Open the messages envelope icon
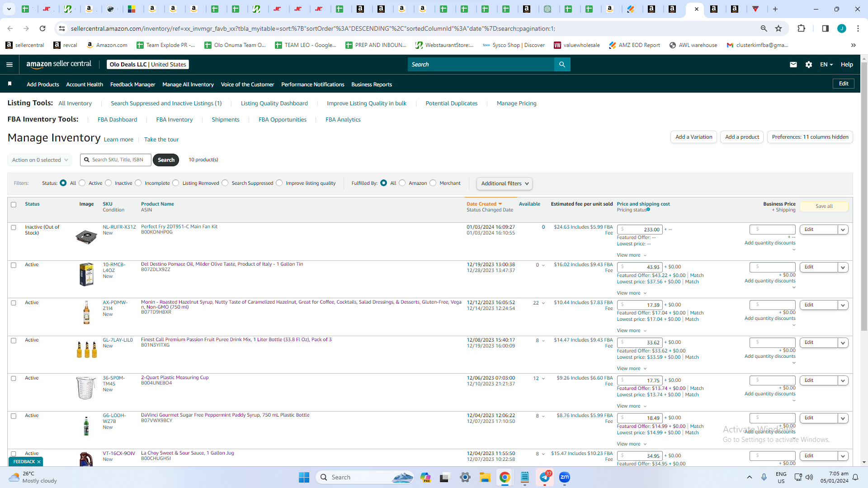 [x=793, y=65]
